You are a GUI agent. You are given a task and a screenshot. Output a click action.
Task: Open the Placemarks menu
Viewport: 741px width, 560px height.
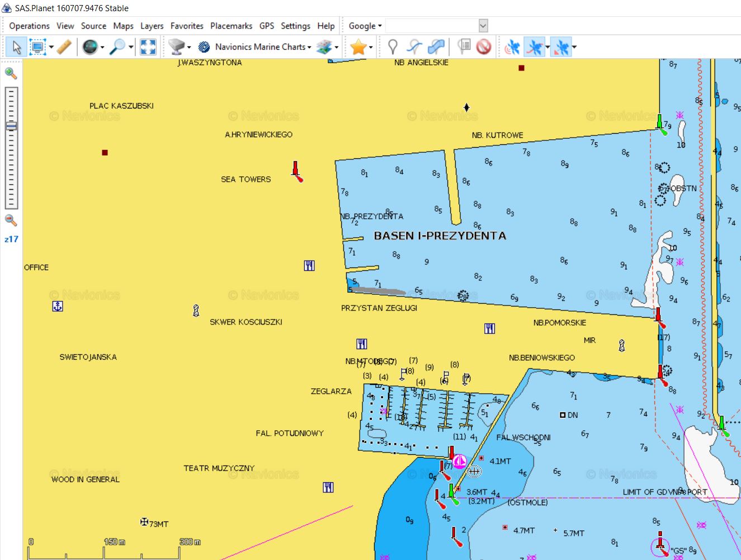pyautogui.click(x=231, y=26)
